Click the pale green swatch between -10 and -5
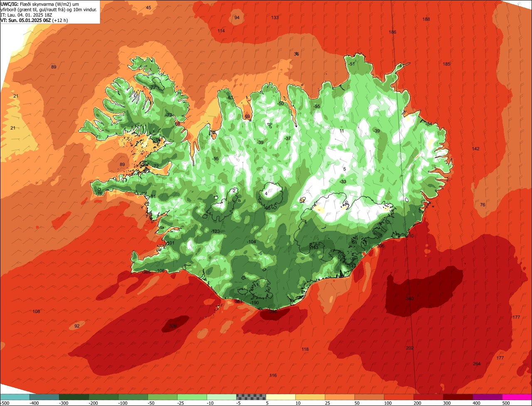Image resolution: width=532 pixels, height=406 pixels. pos(222,397)
